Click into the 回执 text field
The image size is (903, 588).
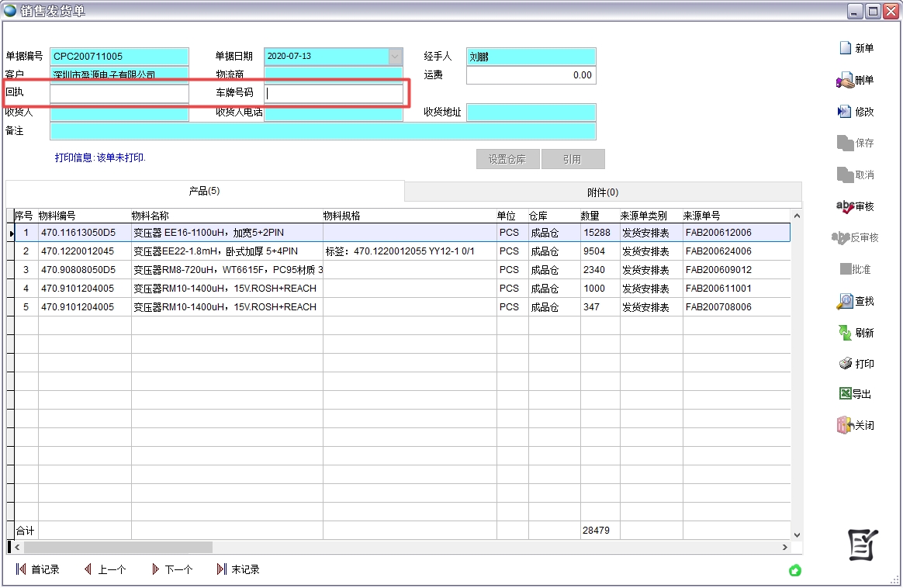[x=119, y=94]
